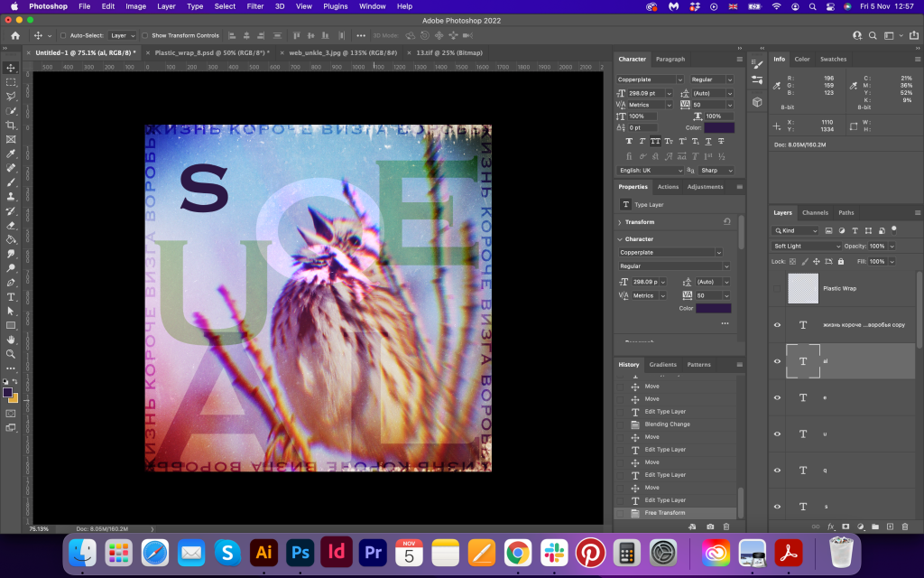The image size is (924, 578).
Task: Open the Soft Light blend mode dropdown
Action: coord(808,246)
